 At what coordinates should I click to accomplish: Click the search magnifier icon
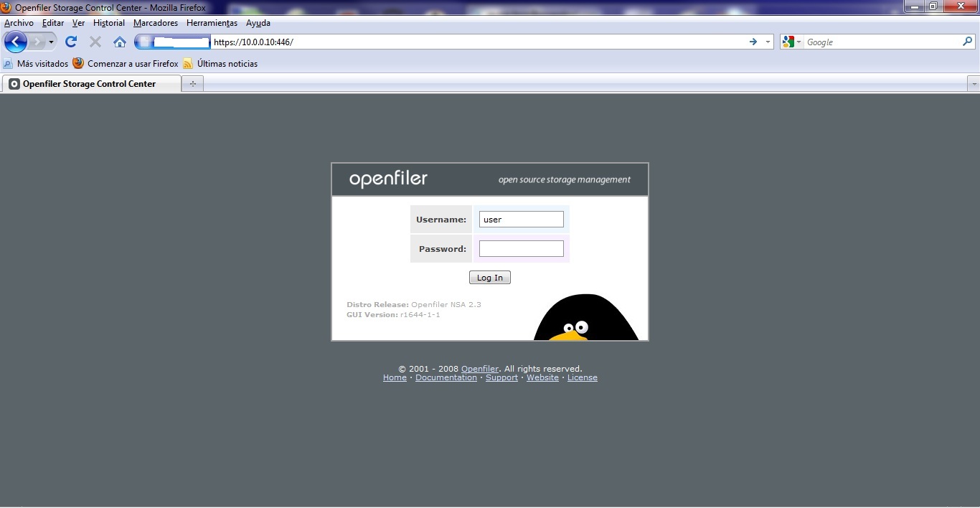967,42
